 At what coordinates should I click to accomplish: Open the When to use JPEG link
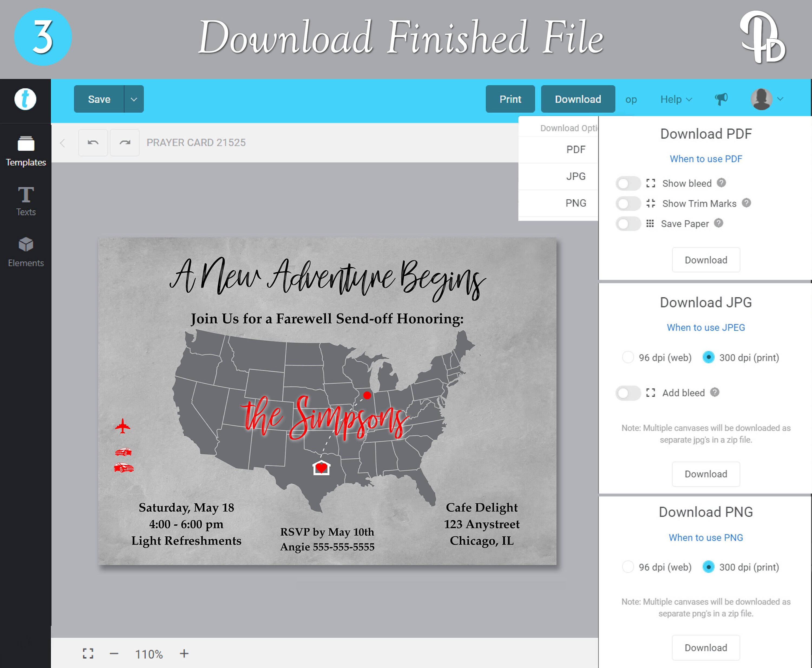point(706,327)
